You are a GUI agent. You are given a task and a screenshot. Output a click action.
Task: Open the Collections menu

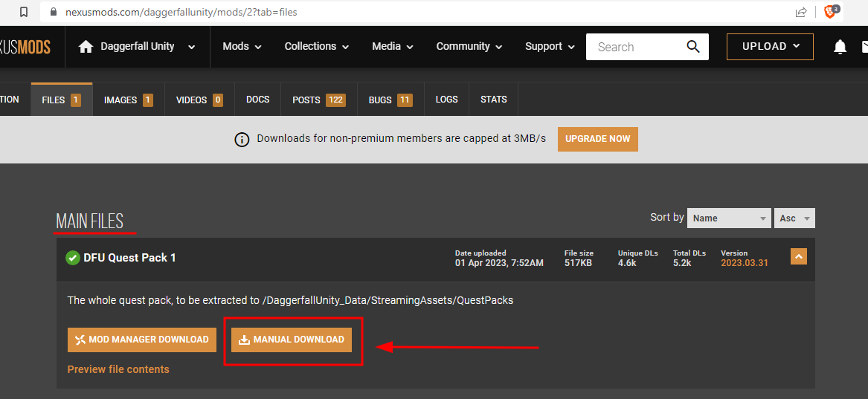[x=317, y=46]
